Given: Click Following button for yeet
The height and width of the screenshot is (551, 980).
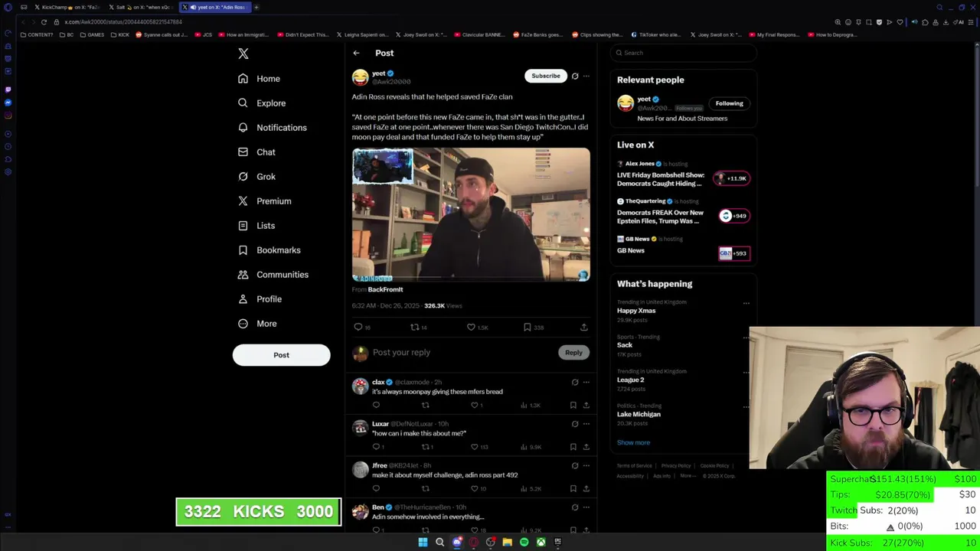Looking at the screenshot, I should [x=729, y=103].
